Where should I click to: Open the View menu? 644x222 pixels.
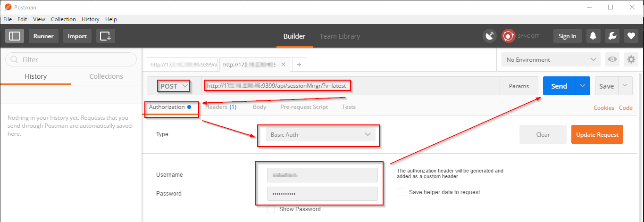pos(39,19)
